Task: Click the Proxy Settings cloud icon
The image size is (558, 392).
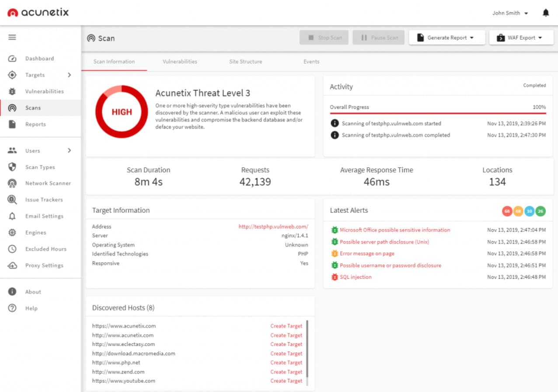Action: [x=12, y=265]
